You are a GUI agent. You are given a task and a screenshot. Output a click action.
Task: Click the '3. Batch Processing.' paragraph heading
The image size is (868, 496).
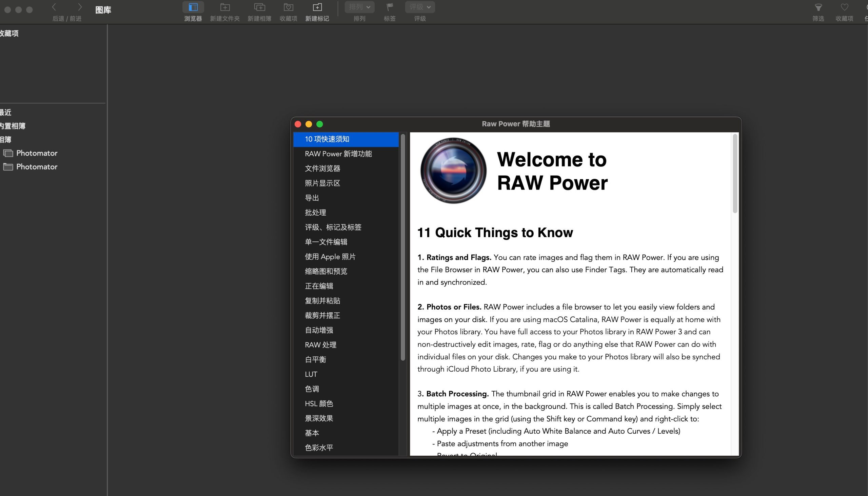tap(453, 394)
